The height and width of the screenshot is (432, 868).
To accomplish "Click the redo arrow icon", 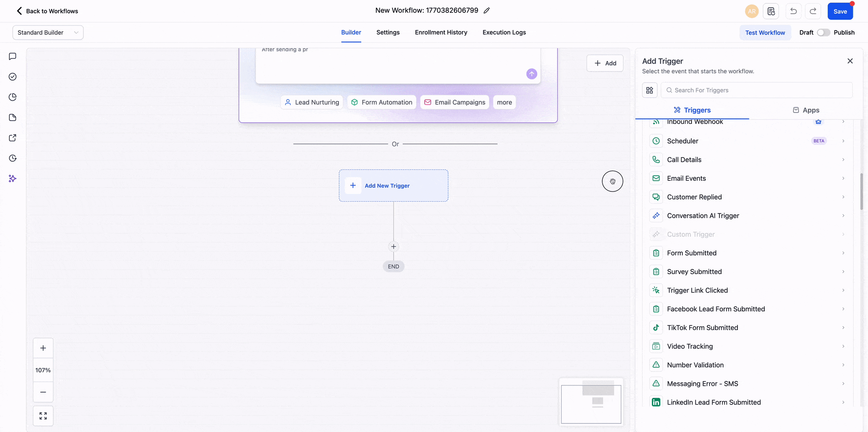I will pos(813,11).
